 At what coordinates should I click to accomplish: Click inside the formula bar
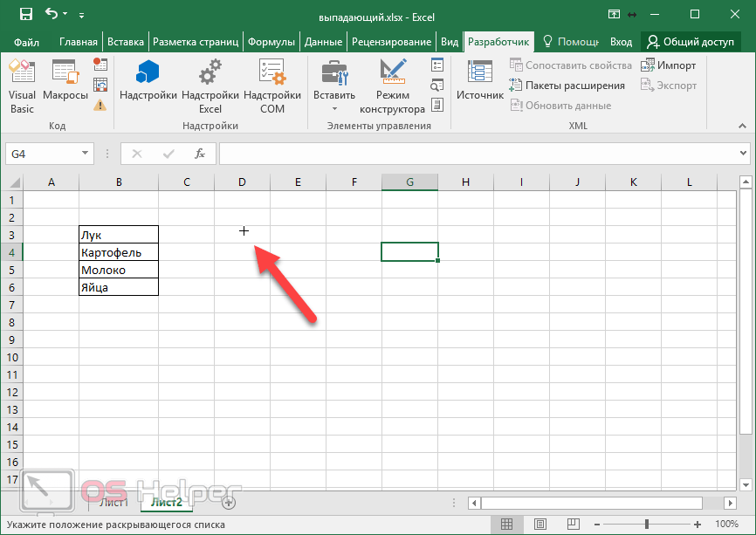click(478, 154)
